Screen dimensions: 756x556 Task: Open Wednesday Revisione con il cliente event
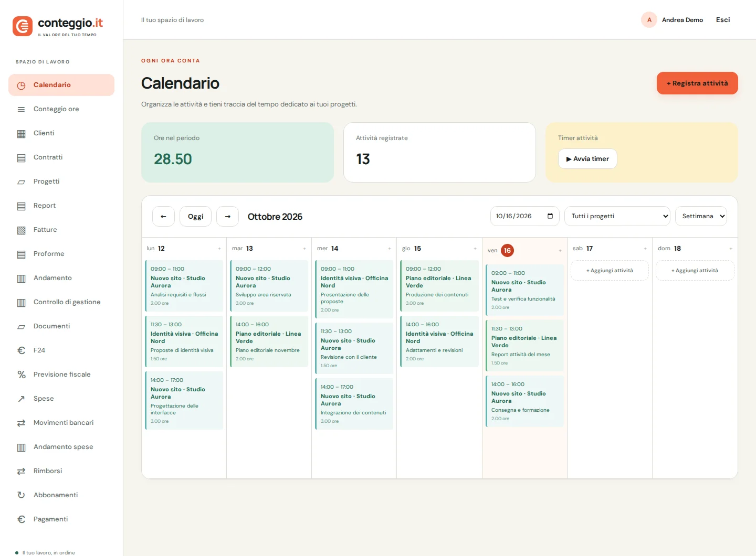point(354,348)
